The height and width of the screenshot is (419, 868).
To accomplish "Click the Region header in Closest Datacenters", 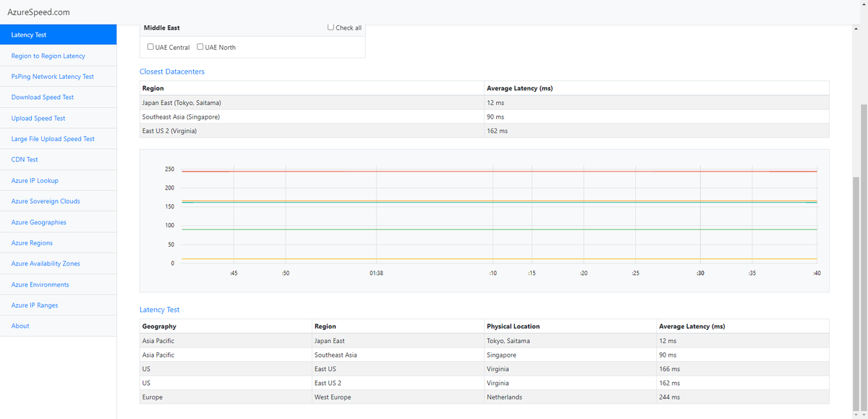I will [x=312, y=88].
